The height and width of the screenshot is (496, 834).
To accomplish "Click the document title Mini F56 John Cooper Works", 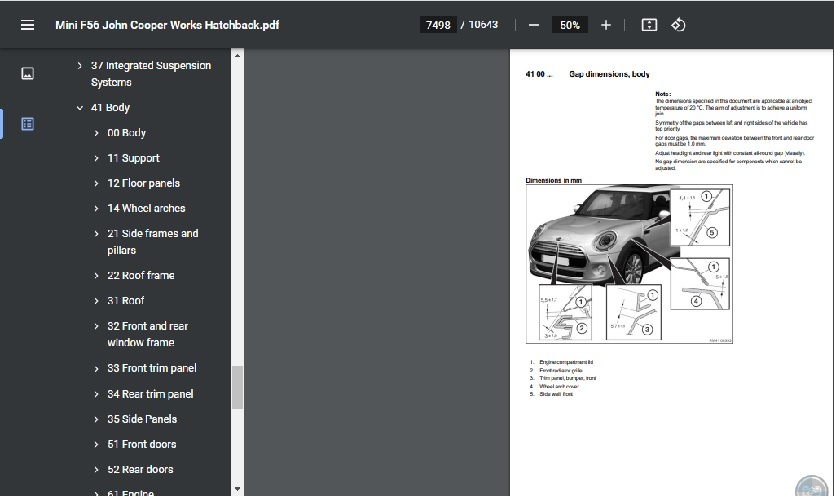I will click(x=167, y=25).
